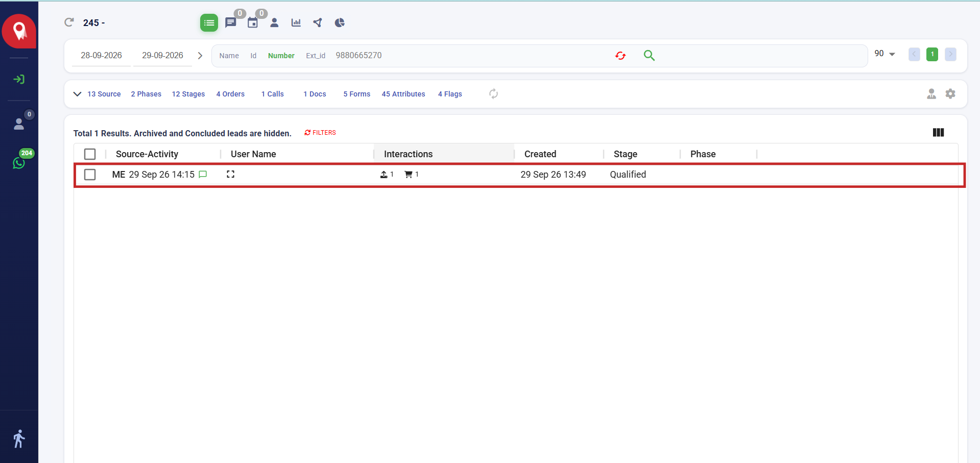Select the Number search field option
This screenshot has height=463, width=980.
tap(281, 56)
